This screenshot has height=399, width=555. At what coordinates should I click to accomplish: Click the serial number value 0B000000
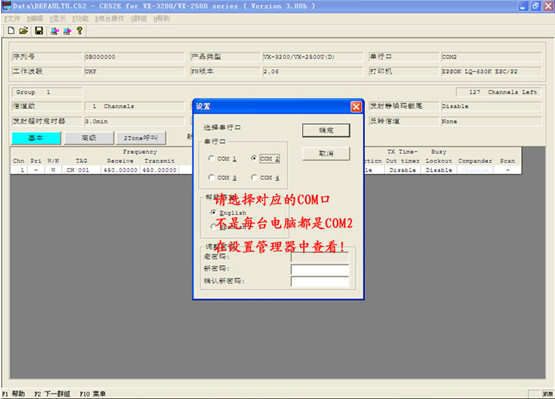coord(134,57)
